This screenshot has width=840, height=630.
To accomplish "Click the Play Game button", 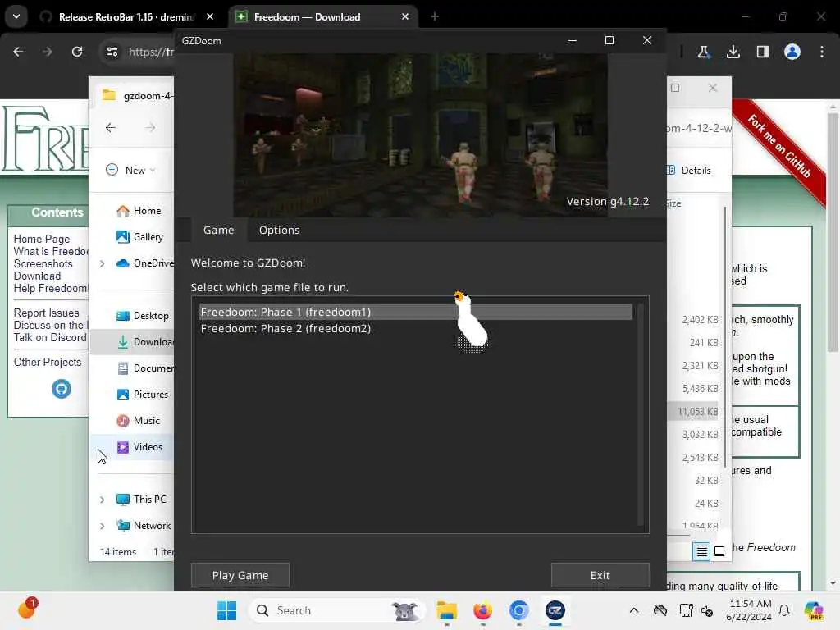I will [x=240, y=575].
